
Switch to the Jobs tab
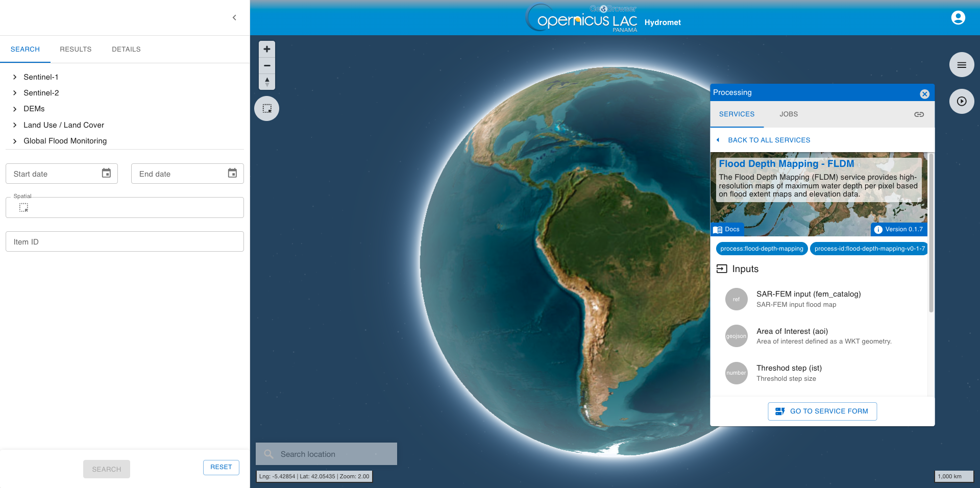pos(788,114)
